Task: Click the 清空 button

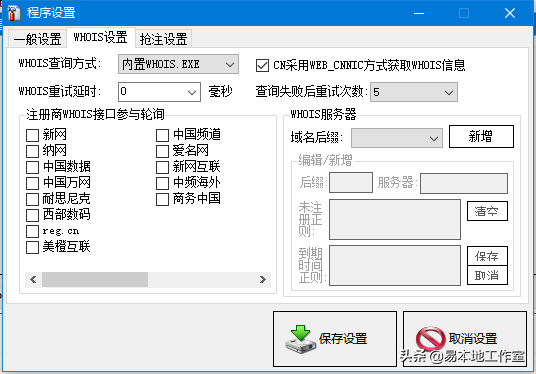Action: (487, 211)
